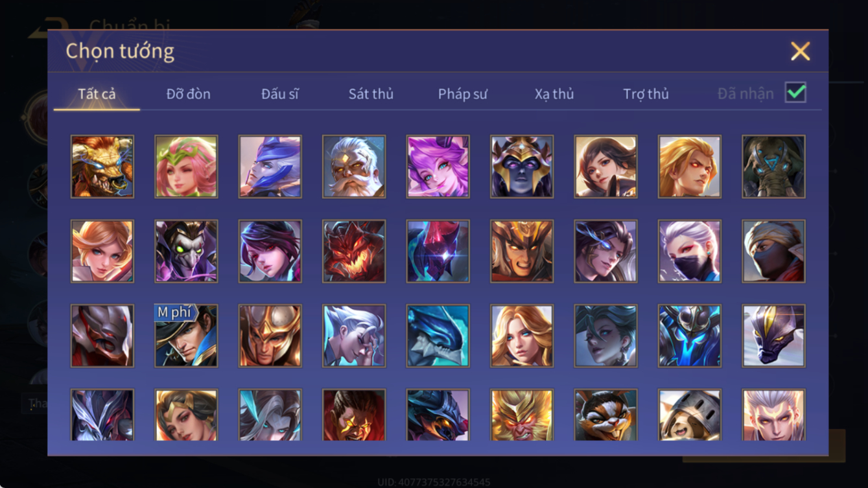868x488 pixels.
Task: Select the purple-haired horned girl hero
Action: click(438, 167)
